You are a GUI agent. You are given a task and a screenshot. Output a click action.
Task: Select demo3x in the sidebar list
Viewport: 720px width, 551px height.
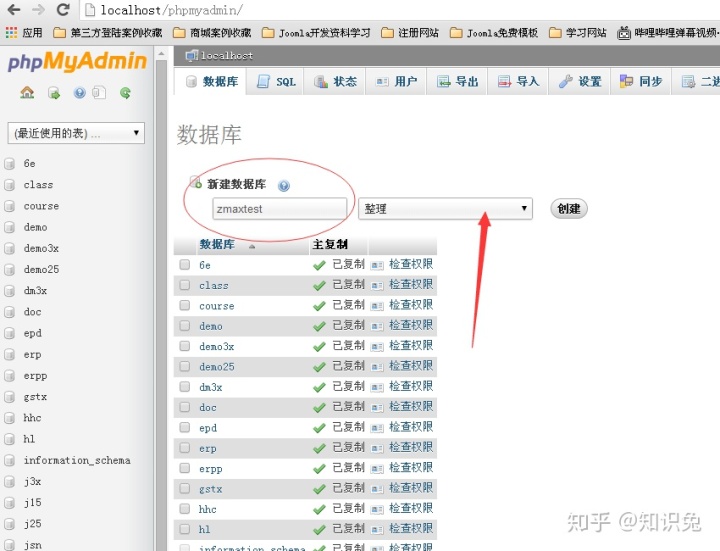point(41,248)
